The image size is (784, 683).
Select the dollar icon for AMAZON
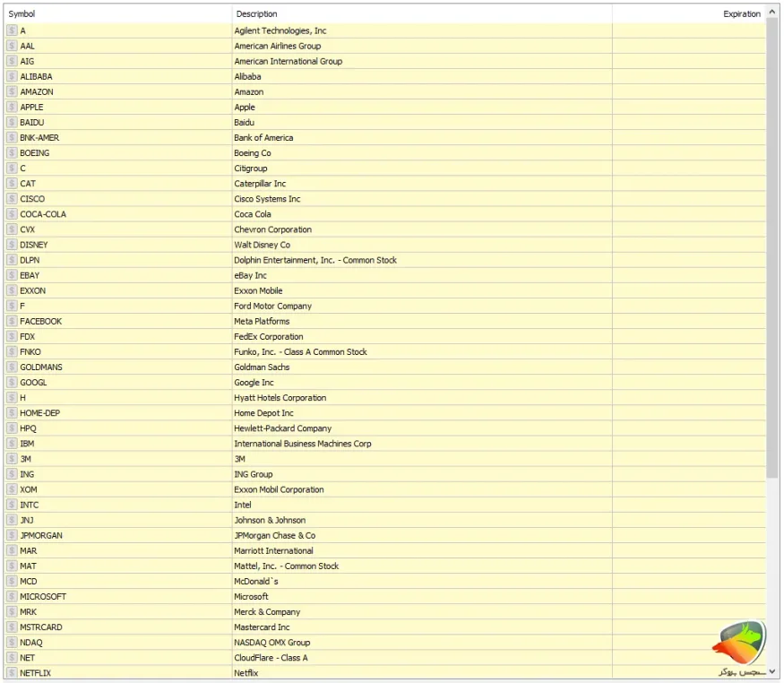(12, 92)
